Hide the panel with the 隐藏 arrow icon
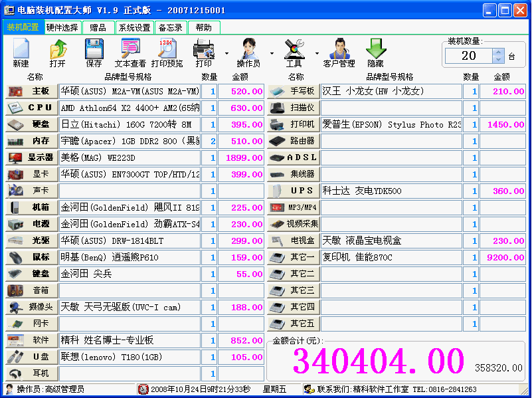The width and height of the screenshot is (532, 398). tap(376, 50)
